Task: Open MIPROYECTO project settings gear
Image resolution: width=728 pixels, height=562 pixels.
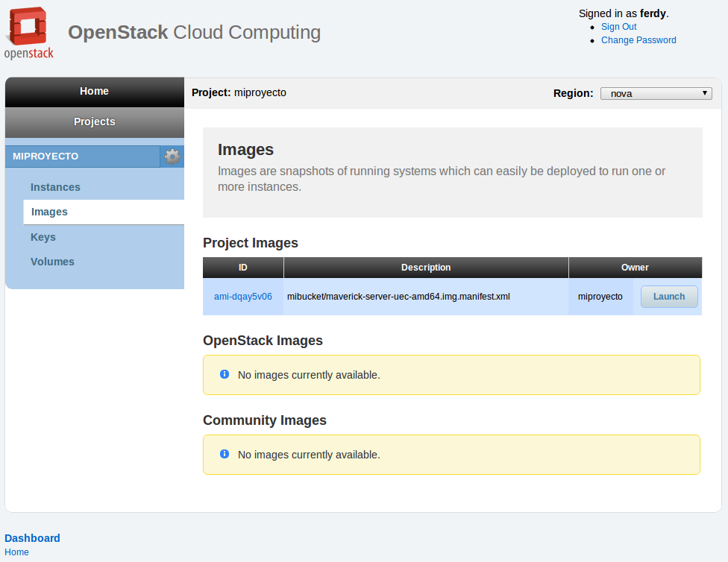Action: pos(172,157)
